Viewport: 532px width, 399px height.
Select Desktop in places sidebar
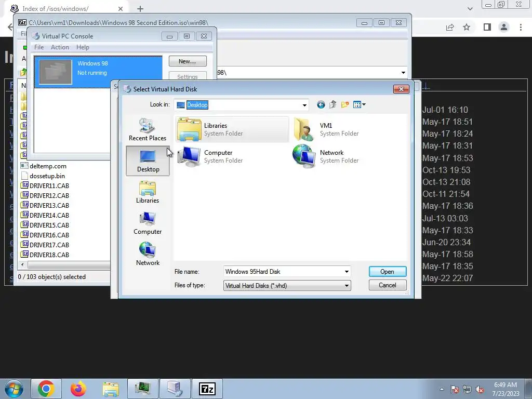tap(148, 161)
